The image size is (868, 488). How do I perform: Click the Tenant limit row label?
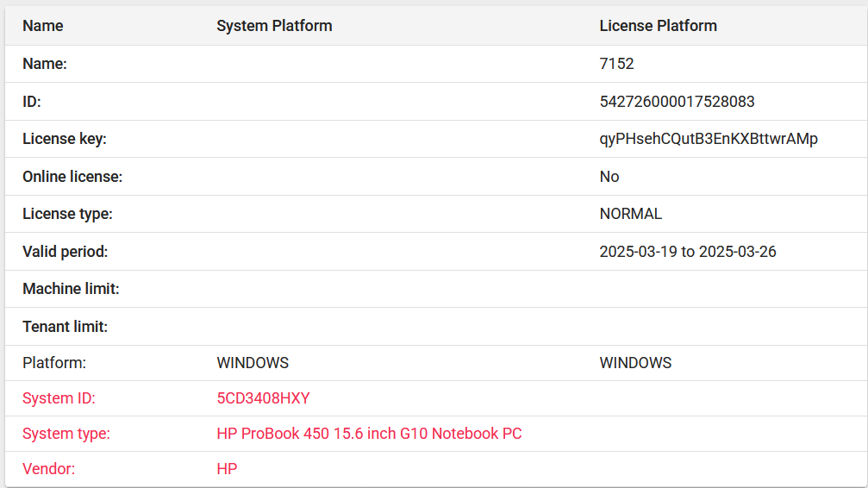65,326
